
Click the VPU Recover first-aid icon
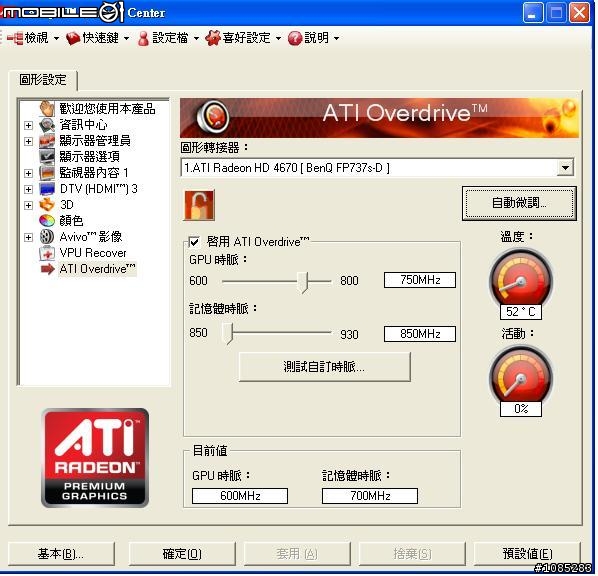click(x=47, y=253)
